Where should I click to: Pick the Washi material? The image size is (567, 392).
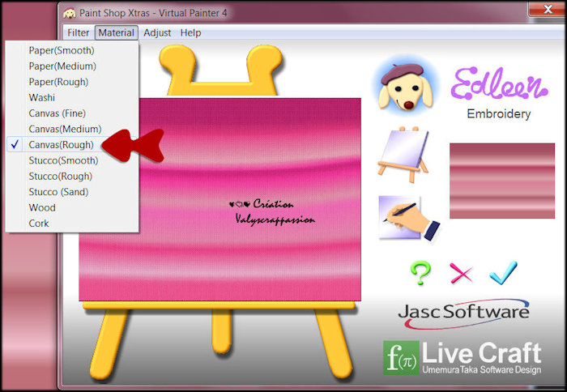coord(72,98)
